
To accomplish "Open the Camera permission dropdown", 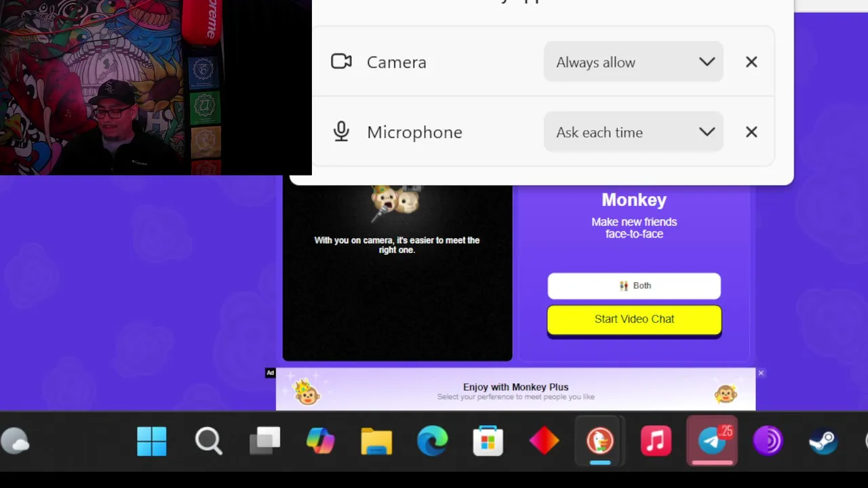I will coord(633,62).
